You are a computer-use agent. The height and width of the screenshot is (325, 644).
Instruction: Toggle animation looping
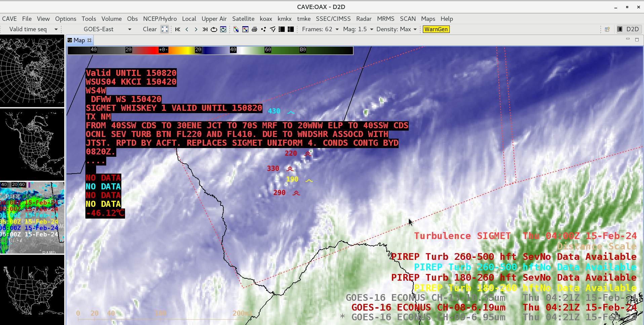[x=214, y=29]
